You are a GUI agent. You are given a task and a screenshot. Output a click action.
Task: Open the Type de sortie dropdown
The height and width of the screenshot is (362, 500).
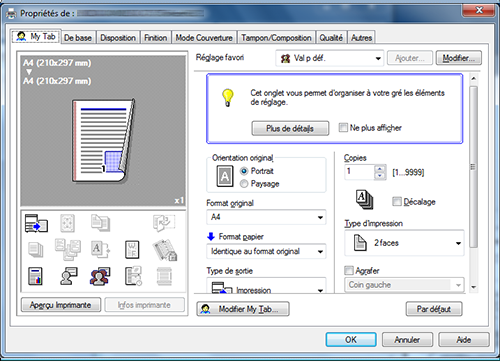click(266, 286)
